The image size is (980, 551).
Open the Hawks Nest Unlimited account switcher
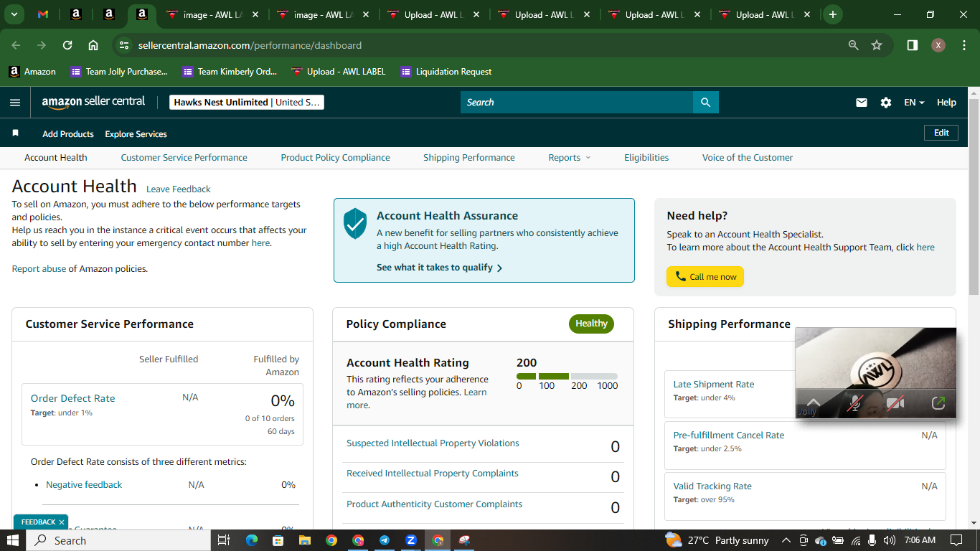[247, 103]
